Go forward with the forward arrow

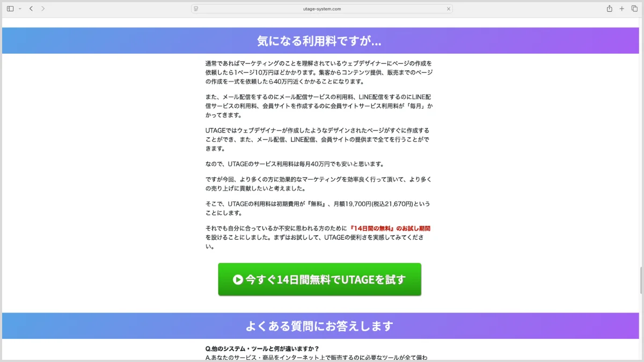coord(43,9)
